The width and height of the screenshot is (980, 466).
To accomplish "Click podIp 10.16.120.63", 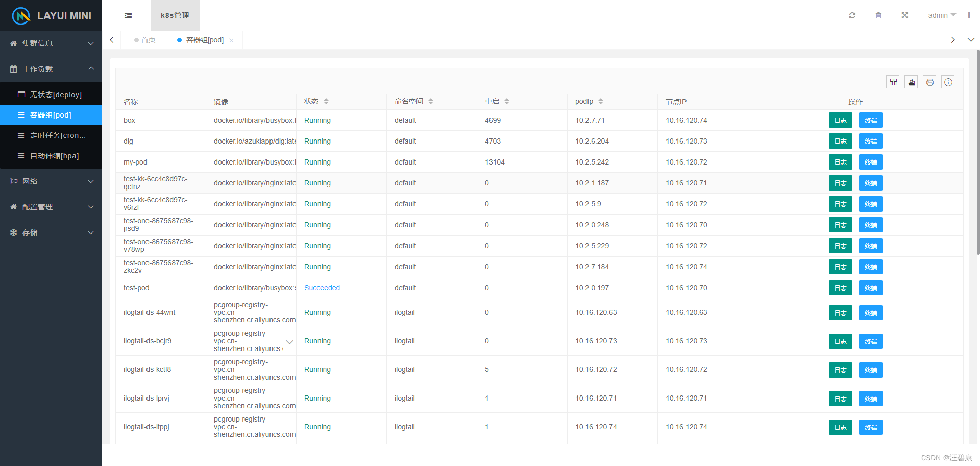I will point(596,312).
